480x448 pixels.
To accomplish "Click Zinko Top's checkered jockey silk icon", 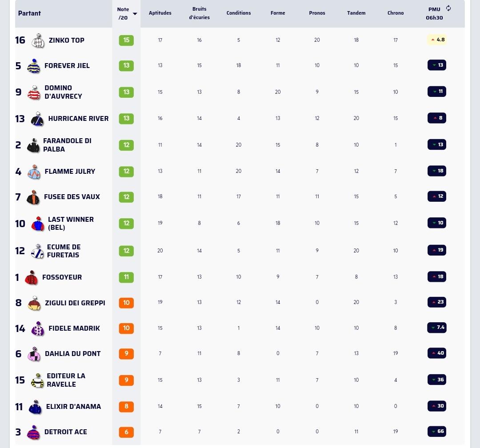I will pyautogui.click(x=38, y=40).
